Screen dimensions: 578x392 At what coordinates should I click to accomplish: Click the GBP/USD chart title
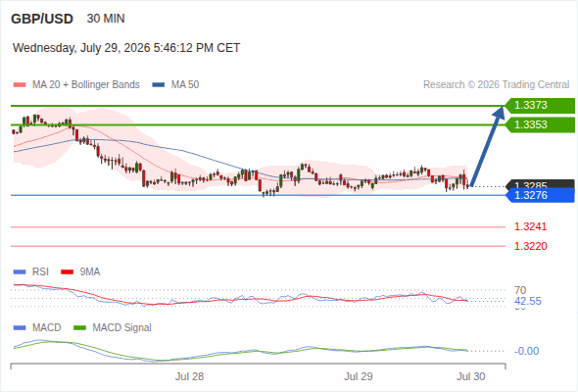click(42, 19)
